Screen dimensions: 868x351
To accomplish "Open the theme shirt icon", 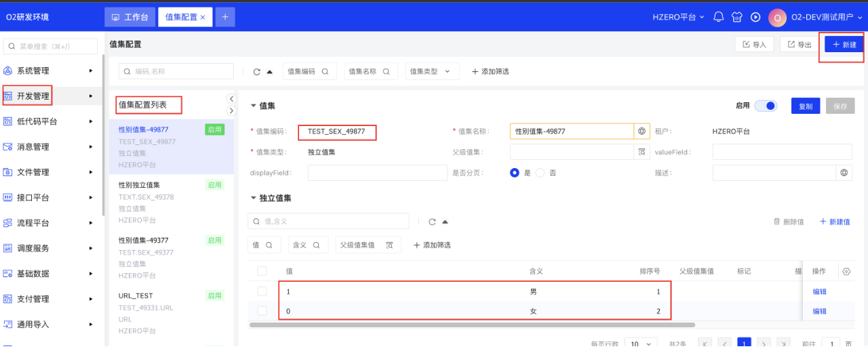I will [736, 17].
